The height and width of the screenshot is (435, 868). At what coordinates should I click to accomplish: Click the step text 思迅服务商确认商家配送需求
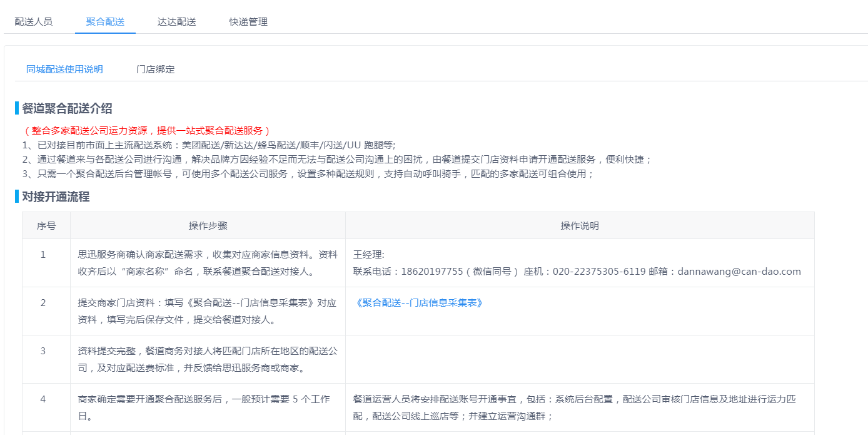click(208, 263)
